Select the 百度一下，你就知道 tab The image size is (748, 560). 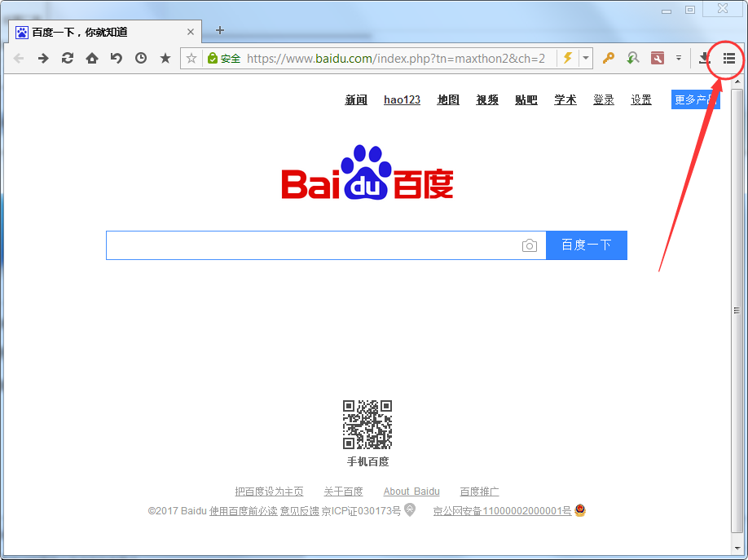105,32
